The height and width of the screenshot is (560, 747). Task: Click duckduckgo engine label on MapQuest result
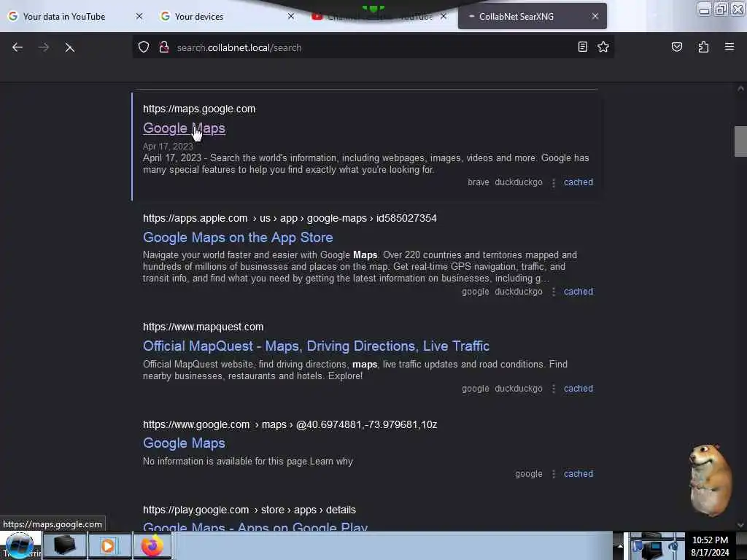point(519,389)
